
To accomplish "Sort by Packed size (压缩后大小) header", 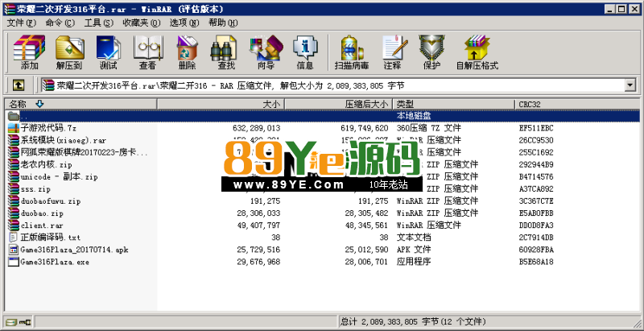I will point(338,105).
